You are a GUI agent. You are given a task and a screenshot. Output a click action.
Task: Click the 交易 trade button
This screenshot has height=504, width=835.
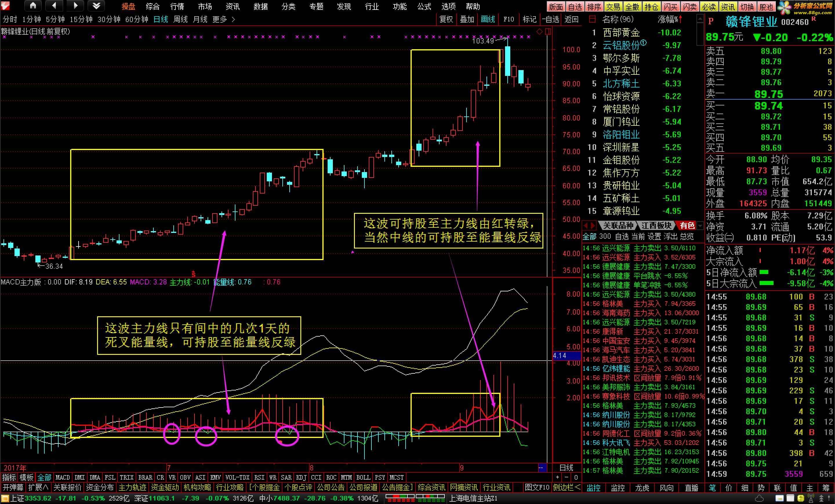[613, 6]
